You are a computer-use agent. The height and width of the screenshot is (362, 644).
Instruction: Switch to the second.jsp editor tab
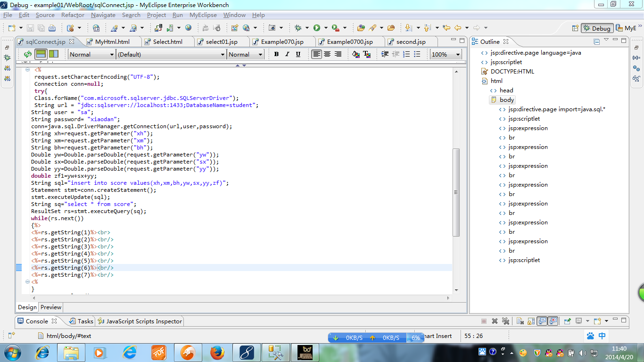tap(411, 42)
